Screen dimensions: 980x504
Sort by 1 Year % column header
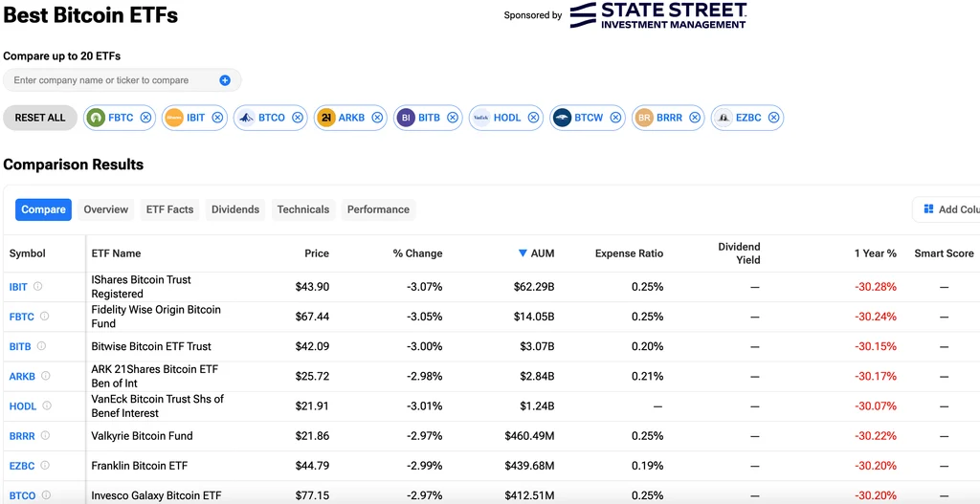[x=876, y=252]
